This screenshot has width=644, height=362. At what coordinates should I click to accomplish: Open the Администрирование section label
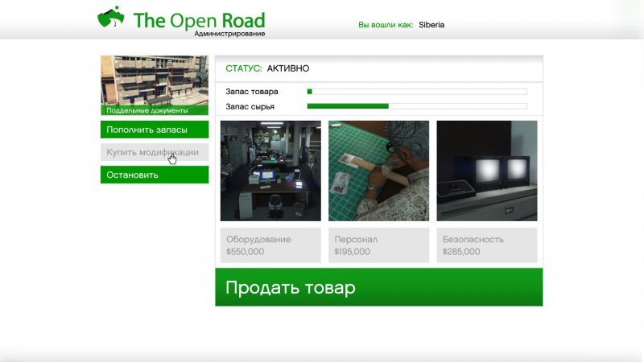pos(229,34)
